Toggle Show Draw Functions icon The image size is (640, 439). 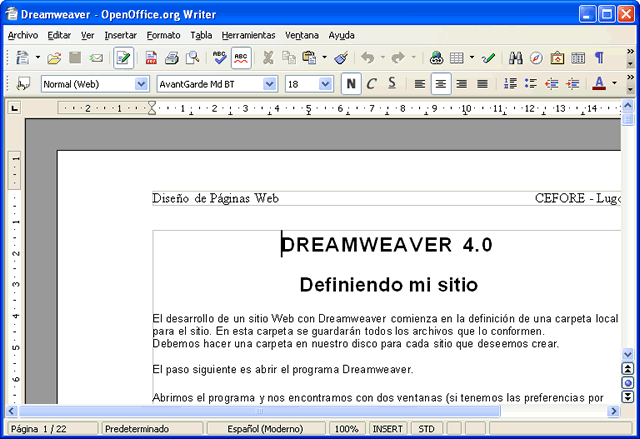[488, 58]
